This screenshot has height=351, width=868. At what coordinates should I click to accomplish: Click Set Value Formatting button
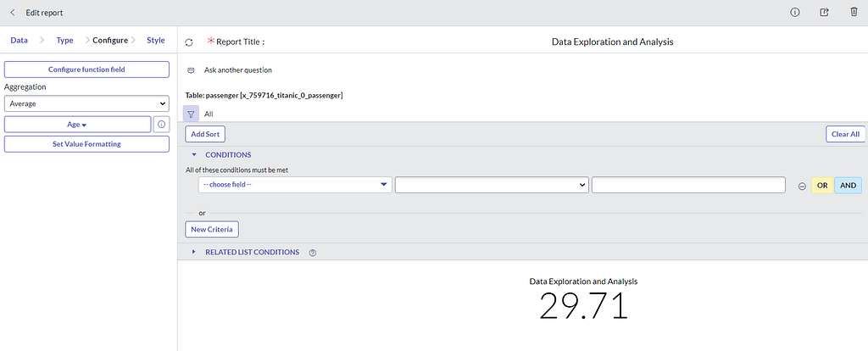tap(86, 144)
